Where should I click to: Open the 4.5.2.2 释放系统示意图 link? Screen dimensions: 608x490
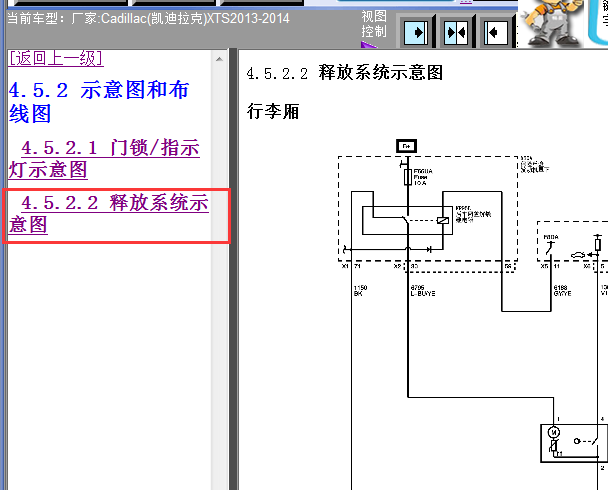(x=109, y=214)
